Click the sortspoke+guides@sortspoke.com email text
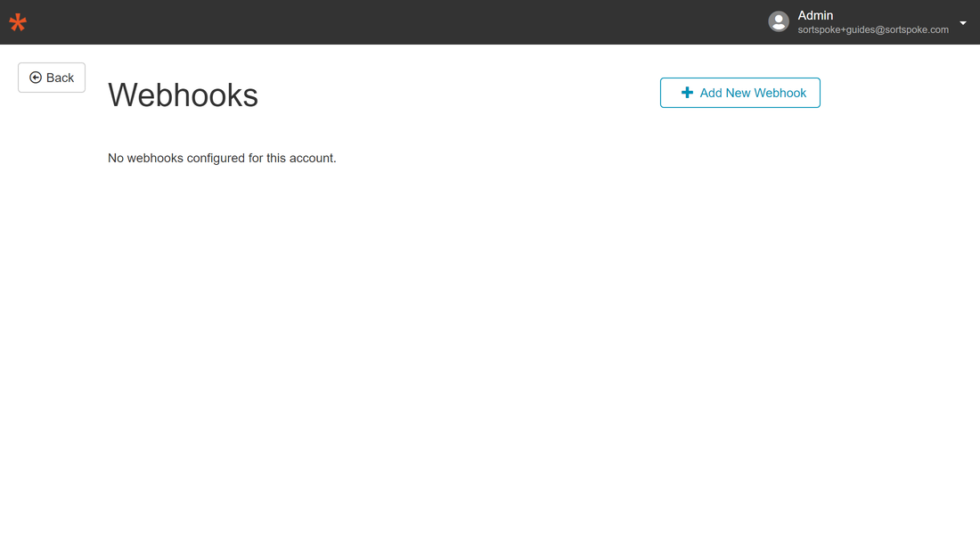This screenshot has width=980, height=551. 872,29
